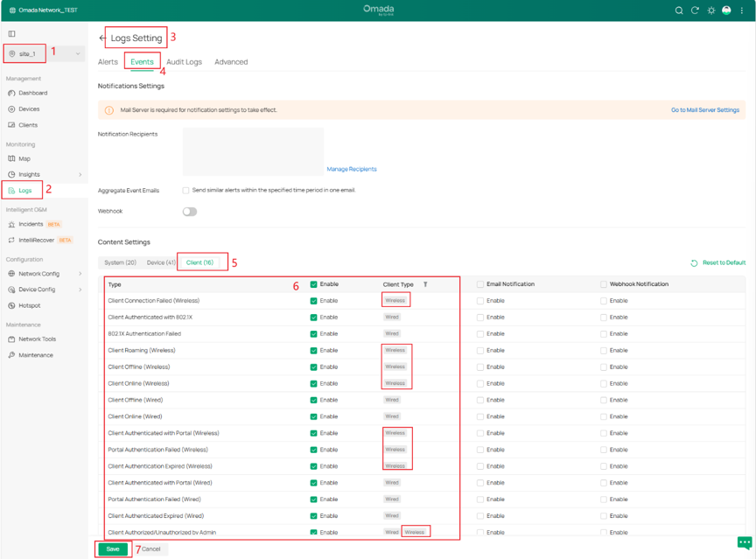
Task: Switch to the Events tab
Action: point(142,62)
